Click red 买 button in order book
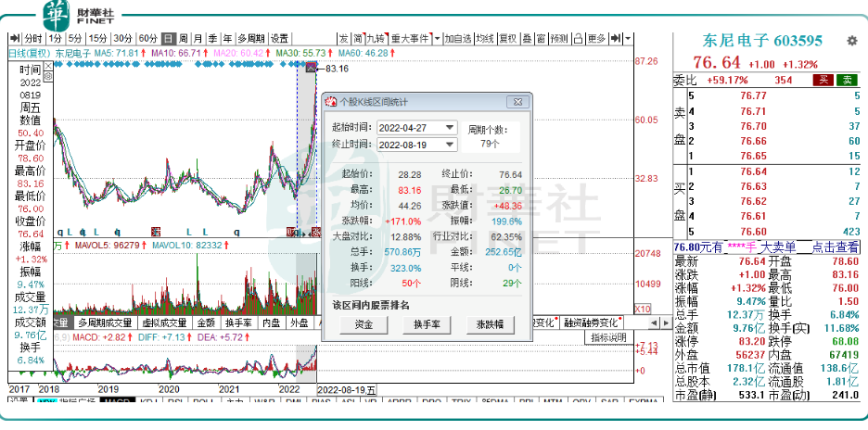Screen dimensions: 868x430 (x=823, y=81)
